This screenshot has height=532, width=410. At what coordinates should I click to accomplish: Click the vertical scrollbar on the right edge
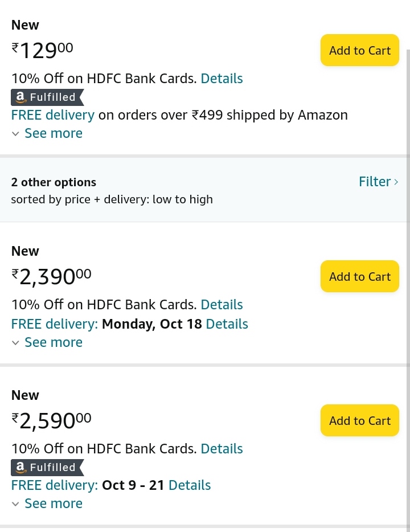[408, 288]
